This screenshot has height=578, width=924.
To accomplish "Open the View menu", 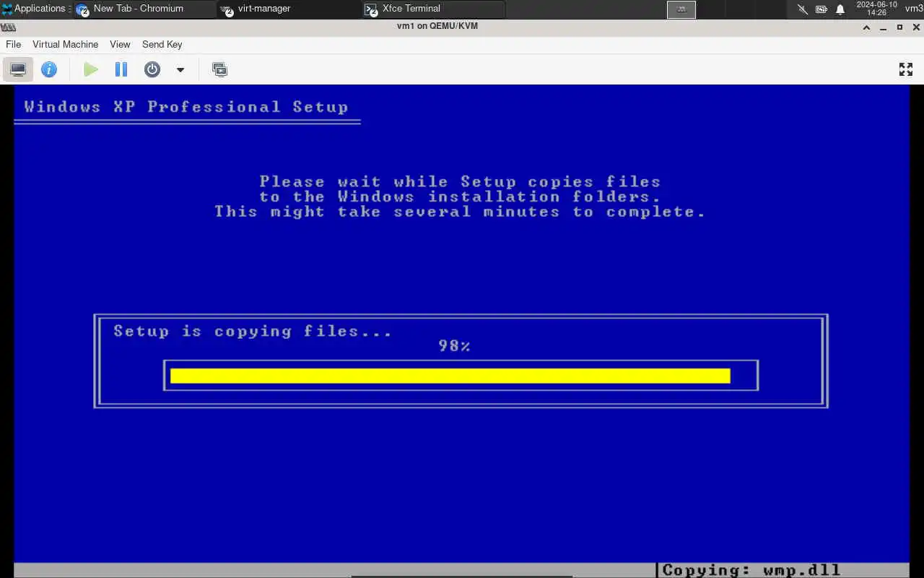I will pos(120,44).
